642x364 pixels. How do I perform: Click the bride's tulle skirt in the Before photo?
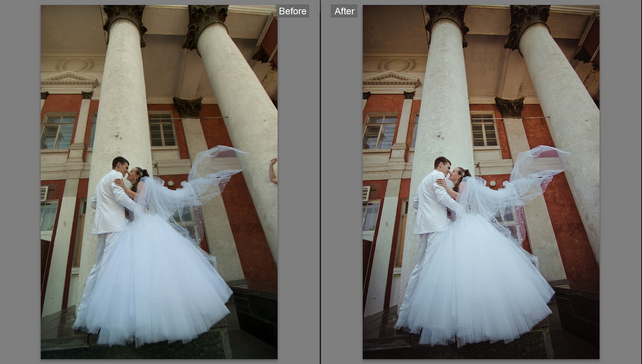154,282
